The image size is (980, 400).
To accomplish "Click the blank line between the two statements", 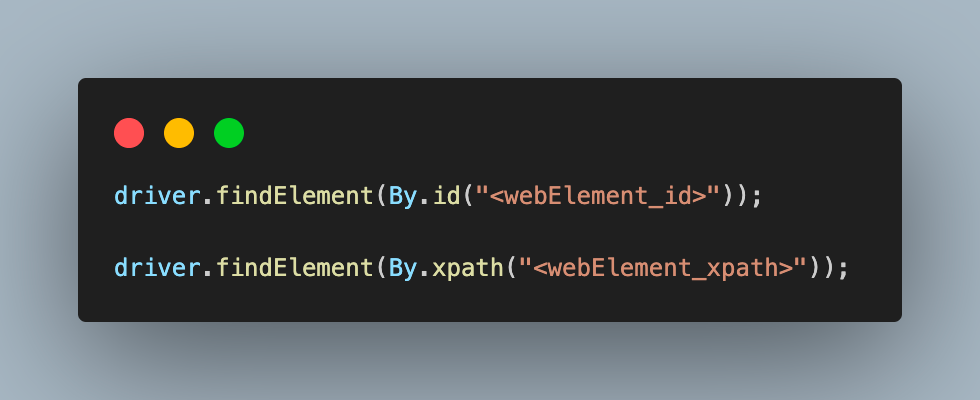I will tap(489, 232).
